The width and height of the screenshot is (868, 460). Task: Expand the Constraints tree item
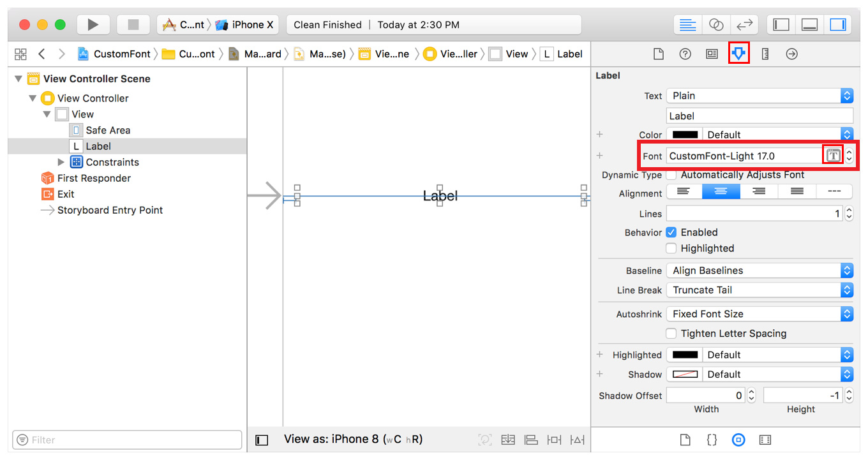click(x=61, y=162)
